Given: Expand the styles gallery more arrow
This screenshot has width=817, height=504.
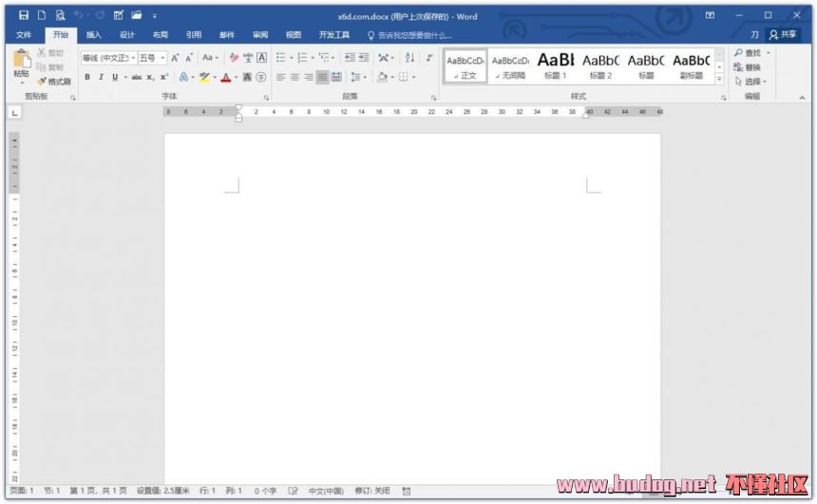Looking at the screenshot, I should coord(719,79).
